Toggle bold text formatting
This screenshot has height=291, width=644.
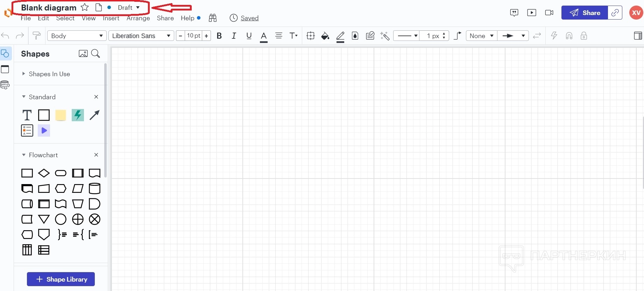(219, 36)
